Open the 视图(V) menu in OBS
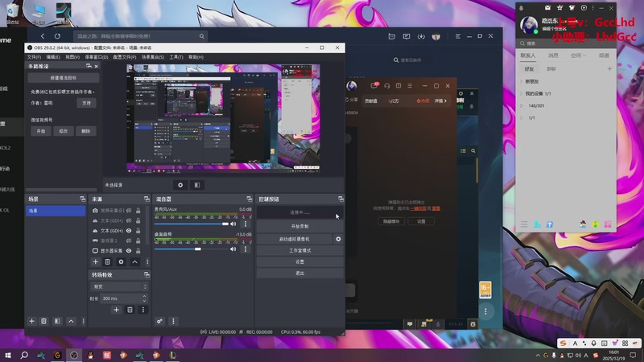This screenshot has height=362, width=644. tap(72, 57)
